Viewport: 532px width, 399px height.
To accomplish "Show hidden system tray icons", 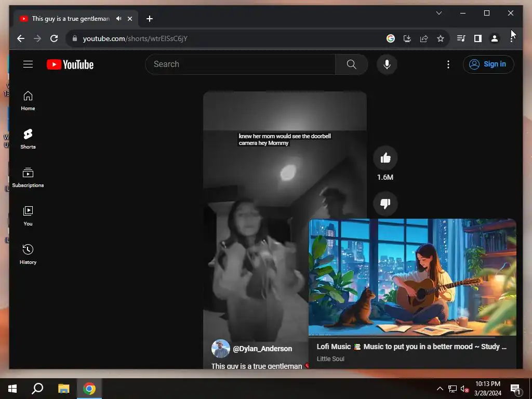I will click(x=440, y=389).
